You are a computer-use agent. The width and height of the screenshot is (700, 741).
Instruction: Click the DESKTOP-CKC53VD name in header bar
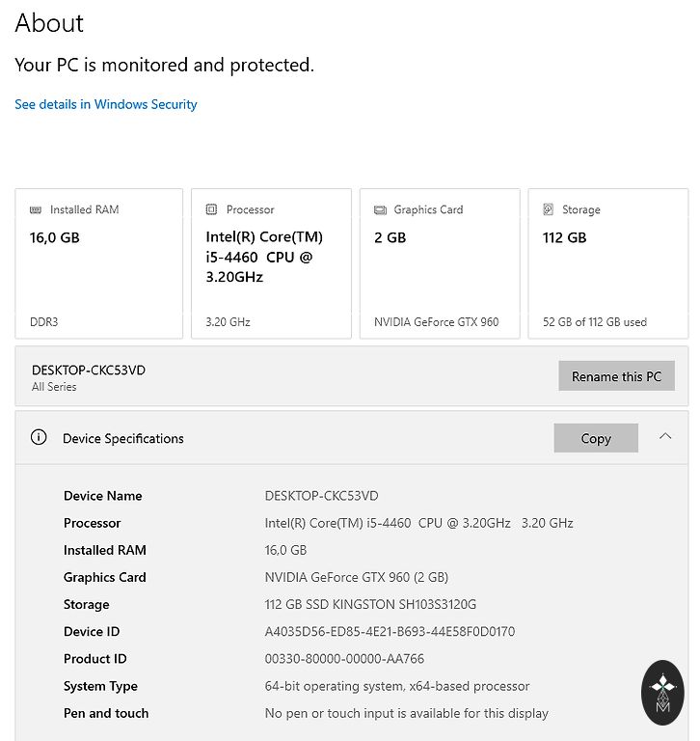point(89,370)
